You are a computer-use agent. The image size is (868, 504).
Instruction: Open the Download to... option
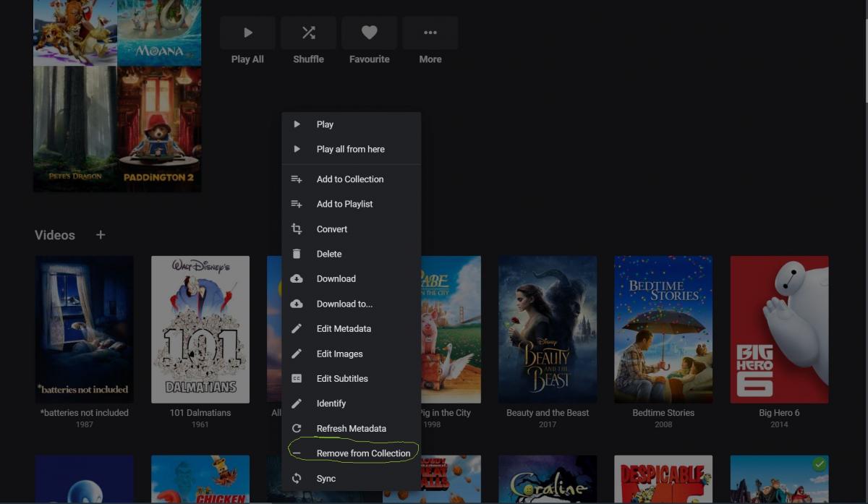tap(344, 304)
